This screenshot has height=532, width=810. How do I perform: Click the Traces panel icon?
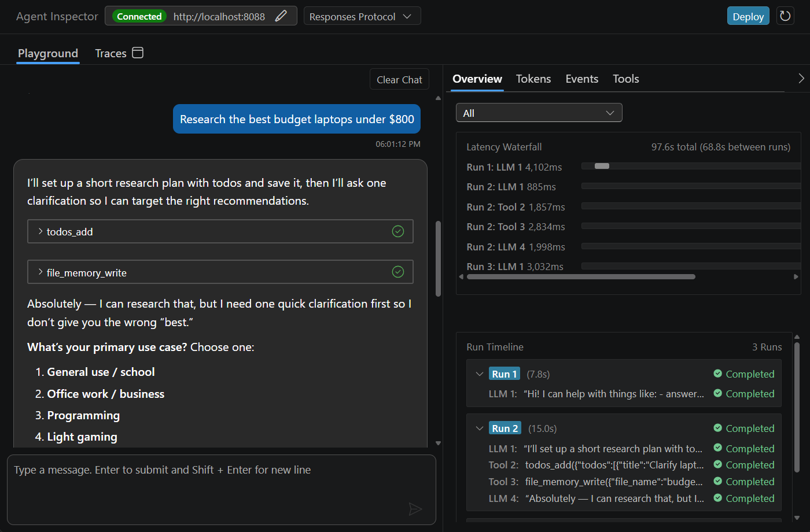point(138,53)
